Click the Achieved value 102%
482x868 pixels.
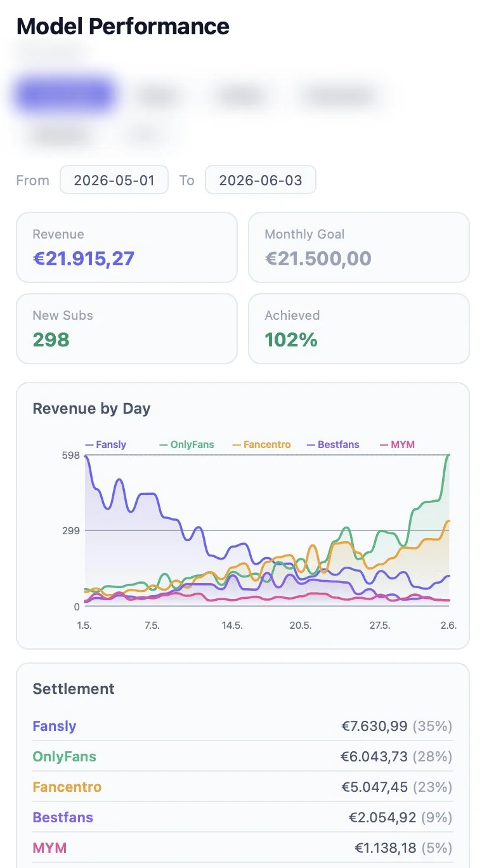[x=291, y=340]
